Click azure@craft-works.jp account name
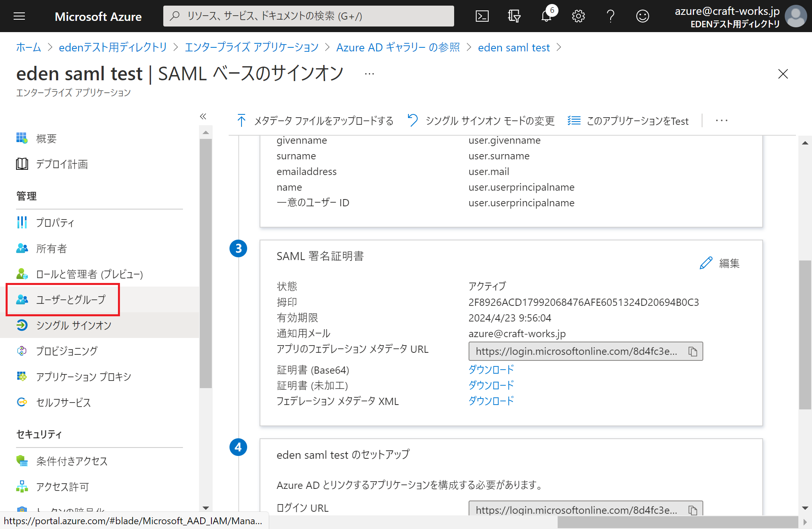This screenshot has height=529, width=812. [727, 11]
